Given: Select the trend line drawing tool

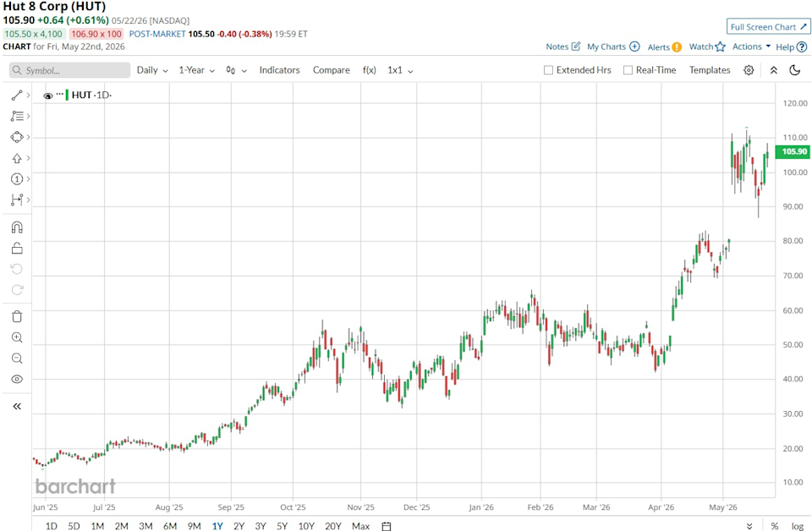Looking at the screenshot, I should pyautogui.click(x=17, y=96).
